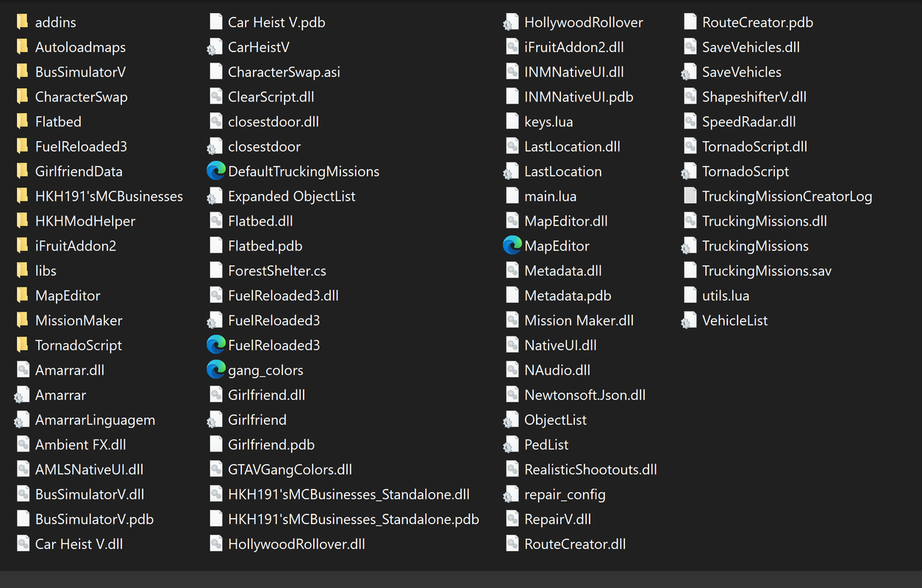Select BusSimulatorV.dll
Image resolution: width=922 pixels, height=588 pixels.
(80, 494)
